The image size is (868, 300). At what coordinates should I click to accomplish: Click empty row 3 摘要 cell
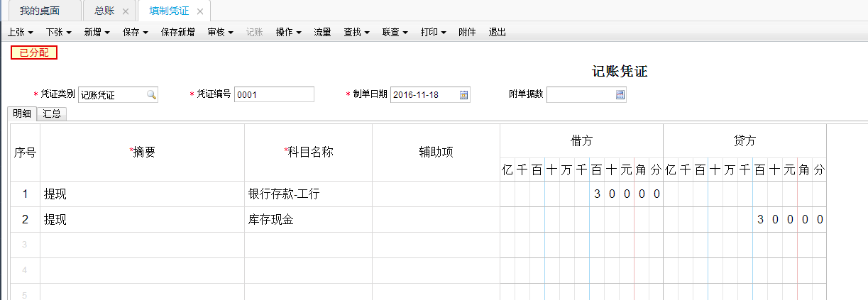coord(142,245)
